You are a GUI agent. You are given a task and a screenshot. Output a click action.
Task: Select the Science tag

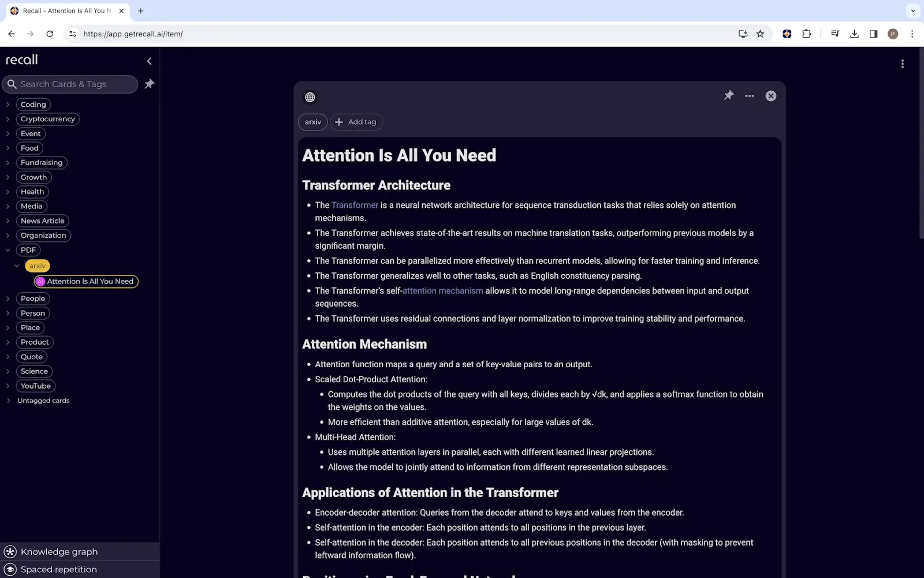point(34,371)
